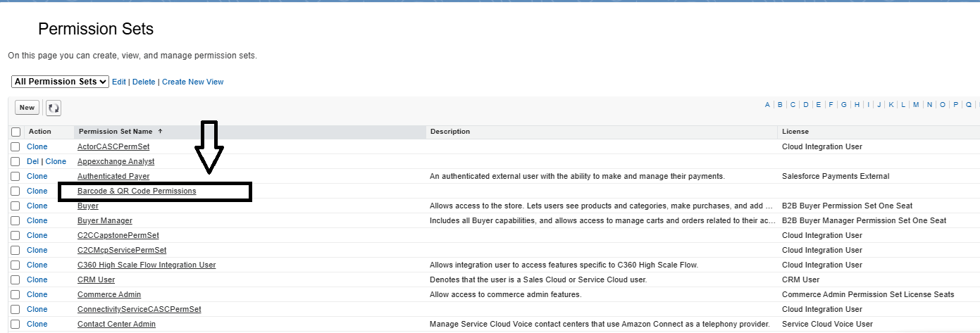
Task: Check the CRM User row checkbox
Action: click(15, 279)
